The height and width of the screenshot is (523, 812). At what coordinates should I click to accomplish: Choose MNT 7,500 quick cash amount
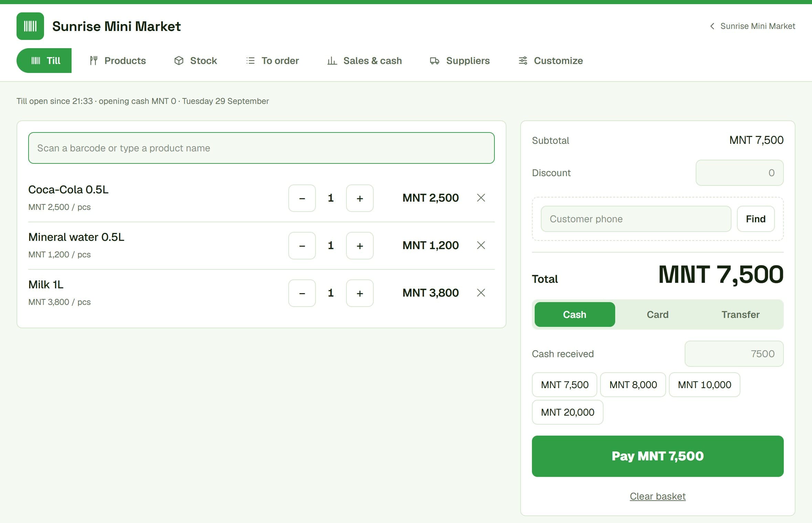tap(565, 385)
